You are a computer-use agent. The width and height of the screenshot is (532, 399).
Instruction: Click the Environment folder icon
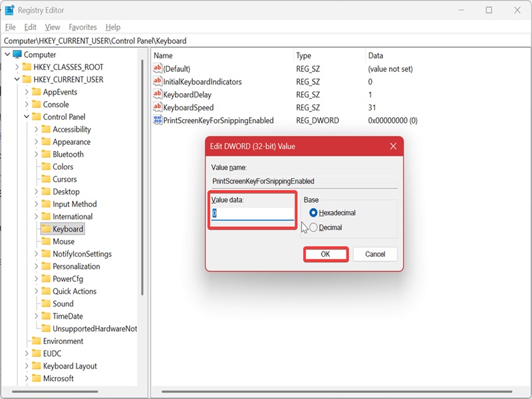coord(37,341)
